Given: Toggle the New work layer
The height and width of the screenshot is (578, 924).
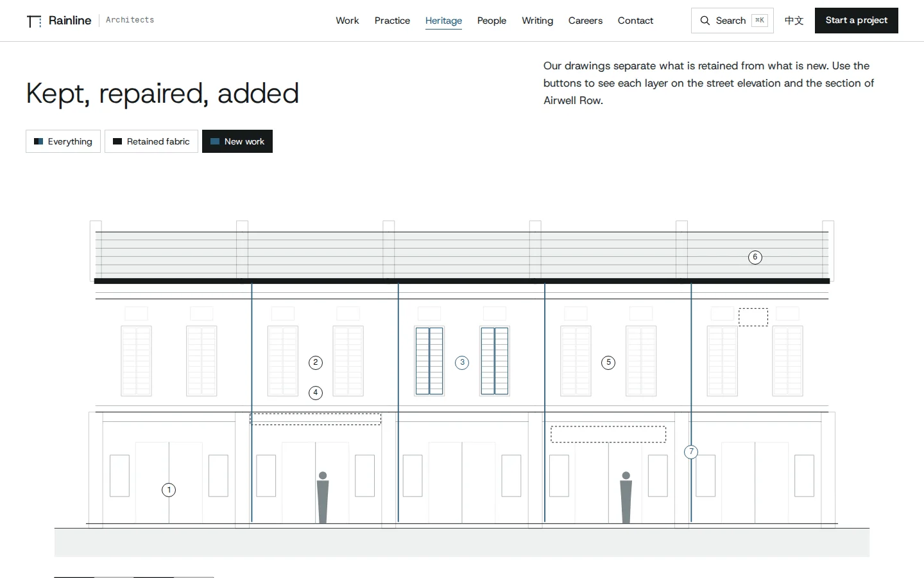Looking at the screenshot, I should 237,141.
